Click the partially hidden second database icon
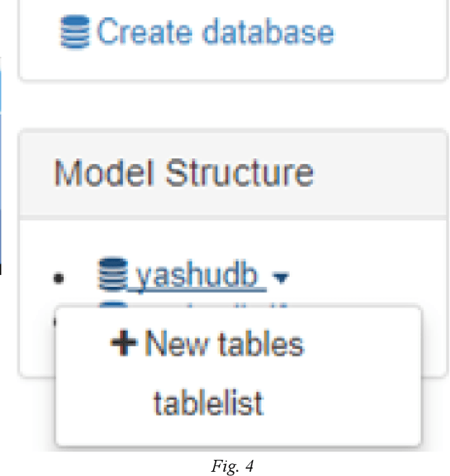450x476 pixels. [110, 305]
